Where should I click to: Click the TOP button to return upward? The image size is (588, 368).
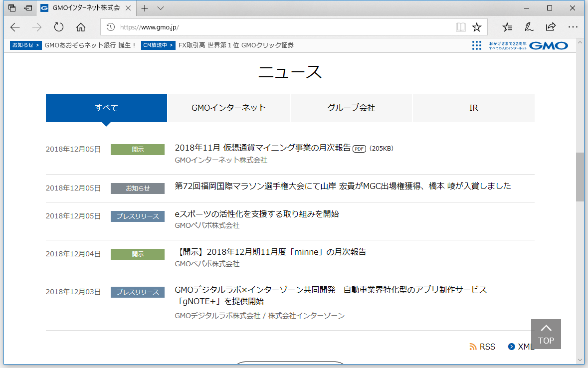546,334
